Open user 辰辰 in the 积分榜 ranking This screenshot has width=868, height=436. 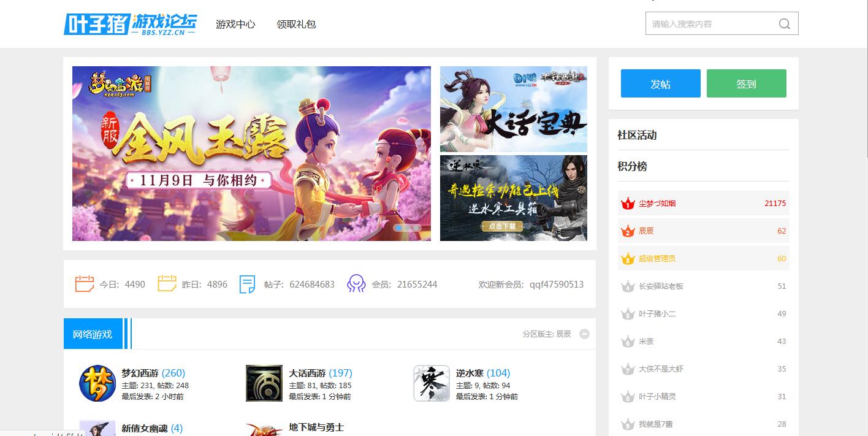pos(646,231)
